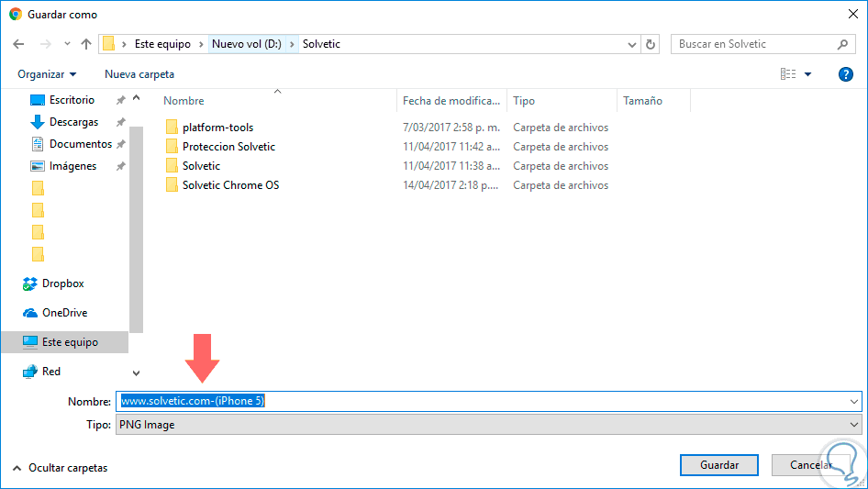This screenshot has width=868, height=489.
Task: Expand chevron after 'Nuevo vol (D:)' breadcrumb
Action: [292, 44]
